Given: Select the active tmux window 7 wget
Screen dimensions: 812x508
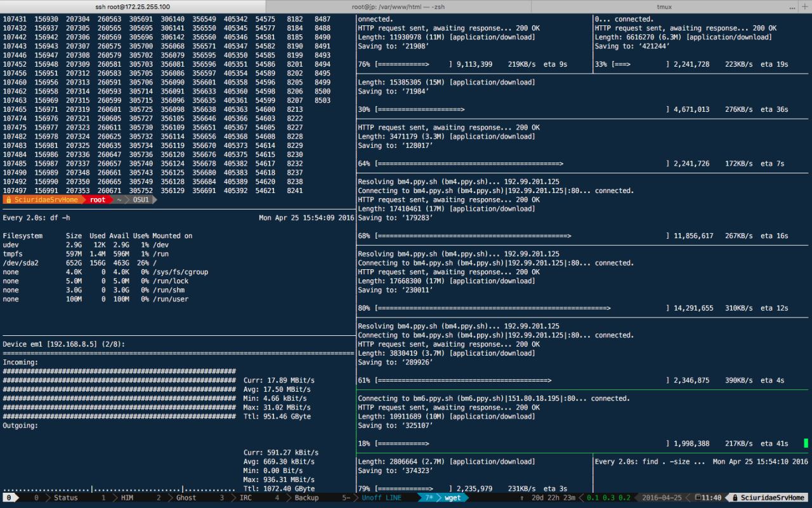Looking at the screenshot, I should (x=444, y=498).
